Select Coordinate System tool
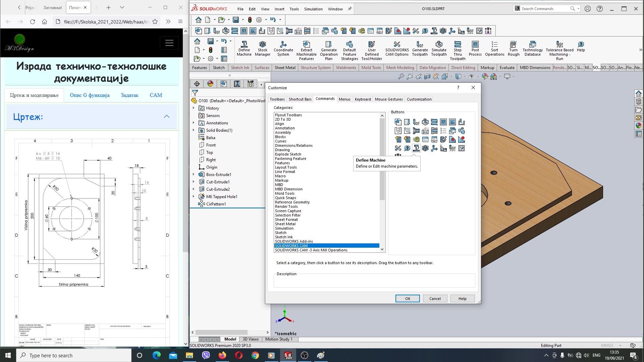Screen dimensions: 644x362 (x=283, y=49)
